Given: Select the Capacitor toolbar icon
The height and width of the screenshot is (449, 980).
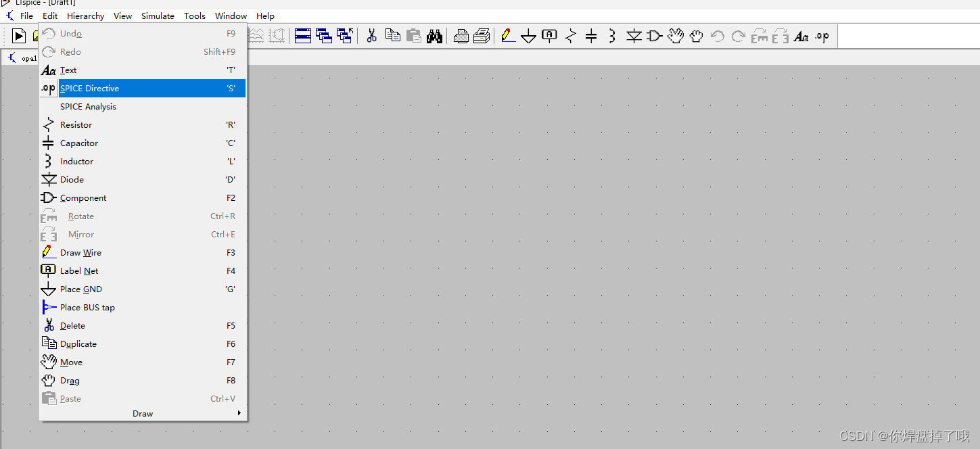Looking at the screenshot, I should pos(591,36).
